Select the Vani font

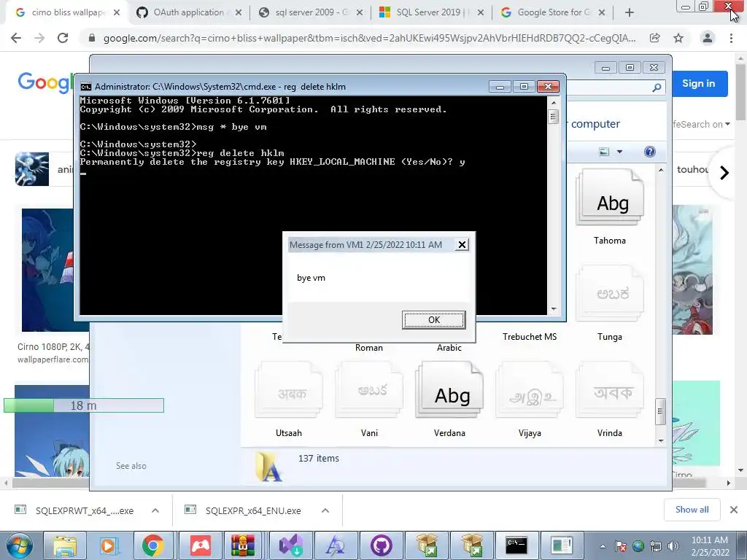(x=369, y=400)
